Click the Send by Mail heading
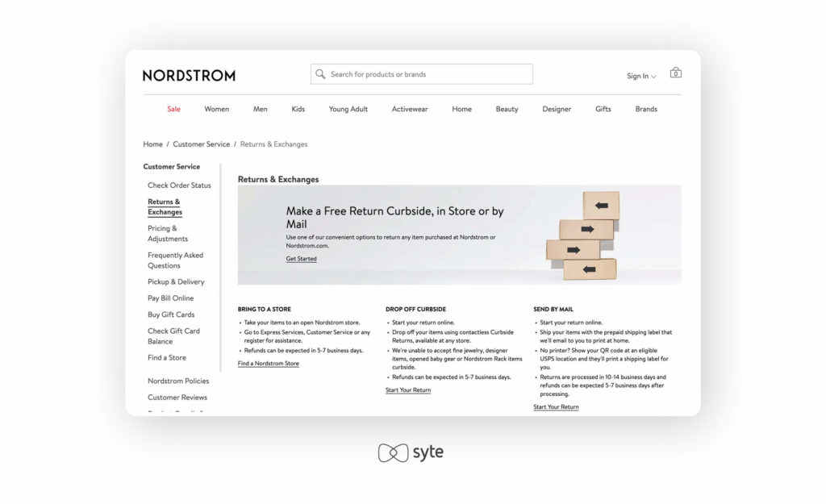Viewport: 826px width, 504px height. point(553,309)
